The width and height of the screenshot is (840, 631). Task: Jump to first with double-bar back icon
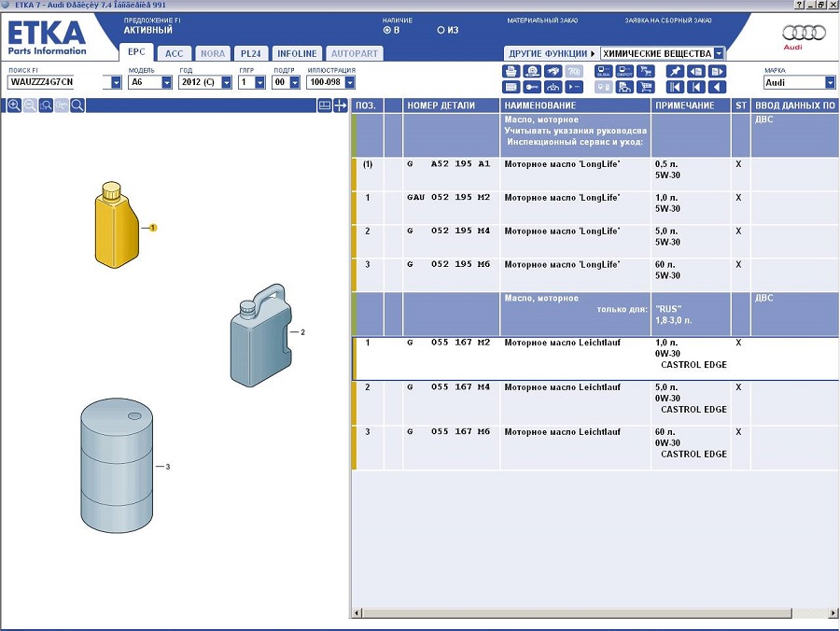click(x=675, y=87)
